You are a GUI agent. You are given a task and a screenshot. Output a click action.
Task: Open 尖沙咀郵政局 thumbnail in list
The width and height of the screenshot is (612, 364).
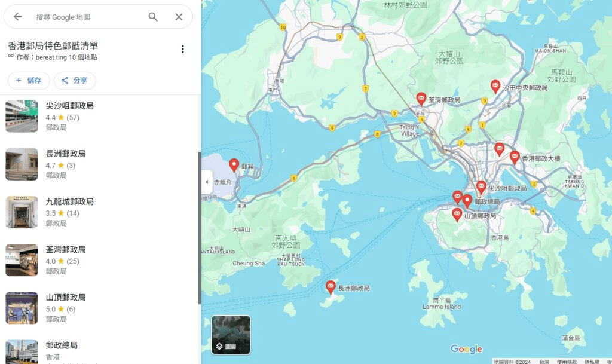22,117
